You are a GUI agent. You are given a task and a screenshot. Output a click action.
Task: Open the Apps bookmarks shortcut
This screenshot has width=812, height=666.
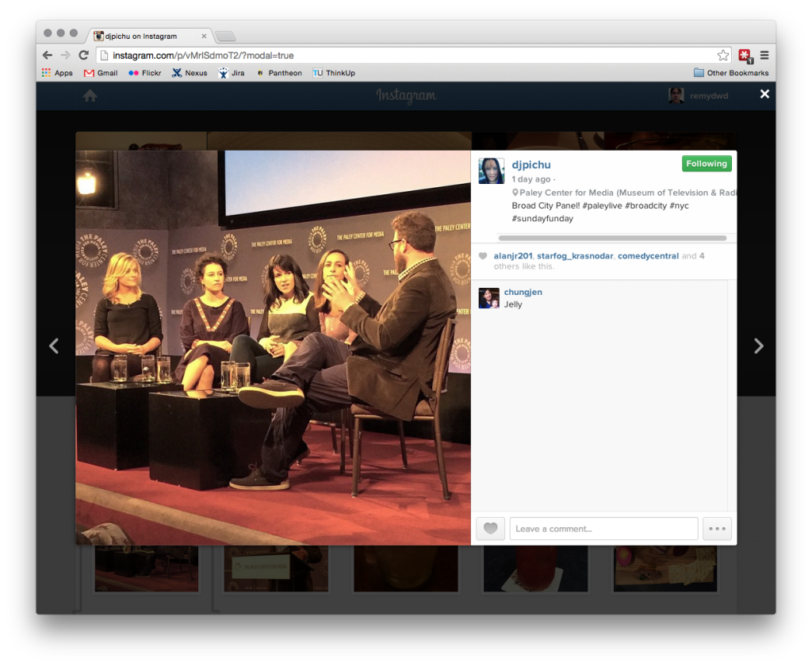57,73
